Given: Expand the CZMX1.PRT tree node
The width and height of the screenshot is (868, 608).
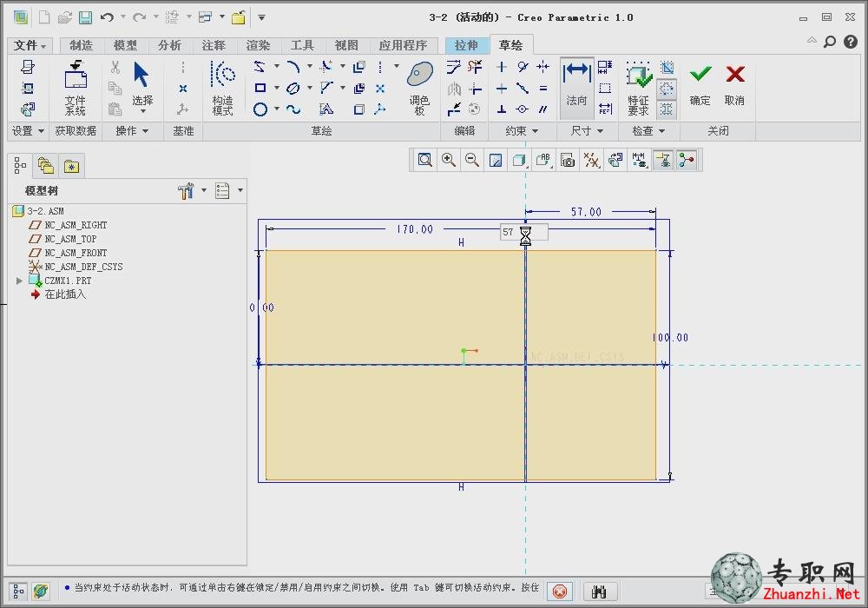Looking at the screenshot, I should pos(19,281).
